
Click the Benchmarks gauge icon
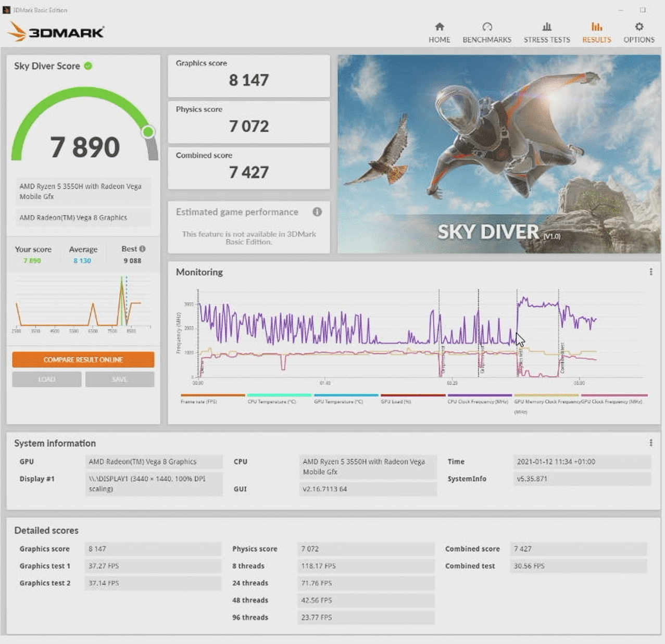click(x=487, y=27)
